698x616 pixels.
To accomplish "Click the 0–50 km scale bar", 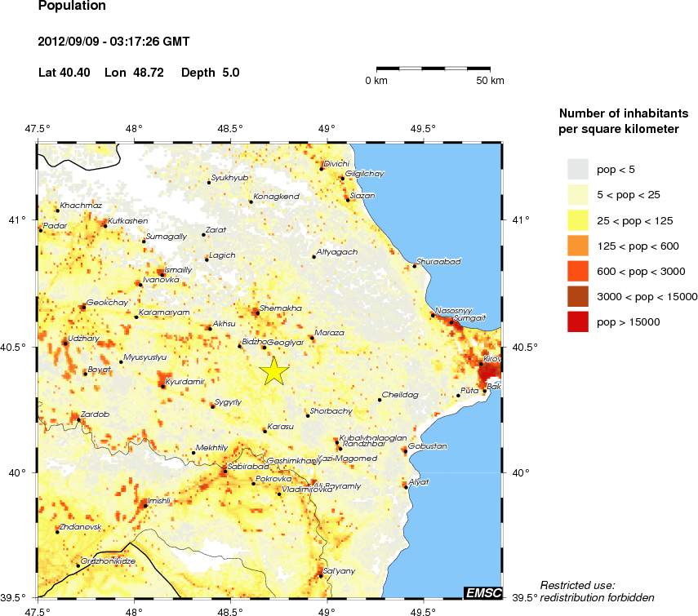I will (433, 69).
